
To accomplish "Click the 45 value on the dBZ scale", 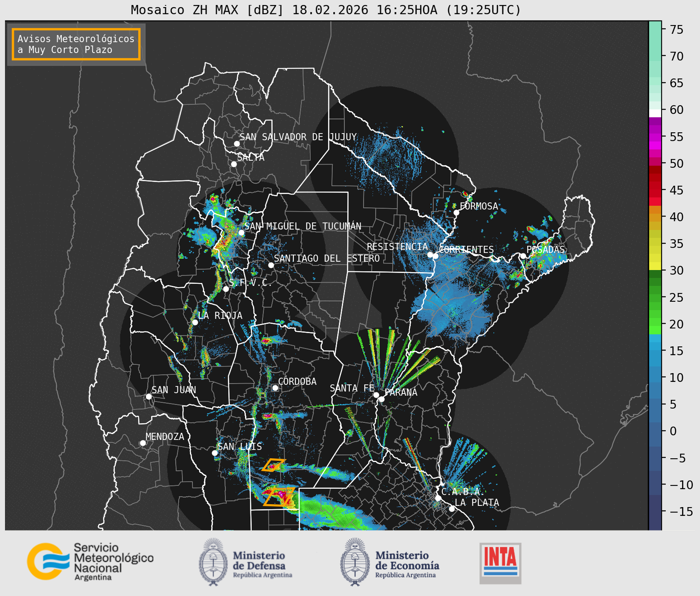I will coord(677,190).
